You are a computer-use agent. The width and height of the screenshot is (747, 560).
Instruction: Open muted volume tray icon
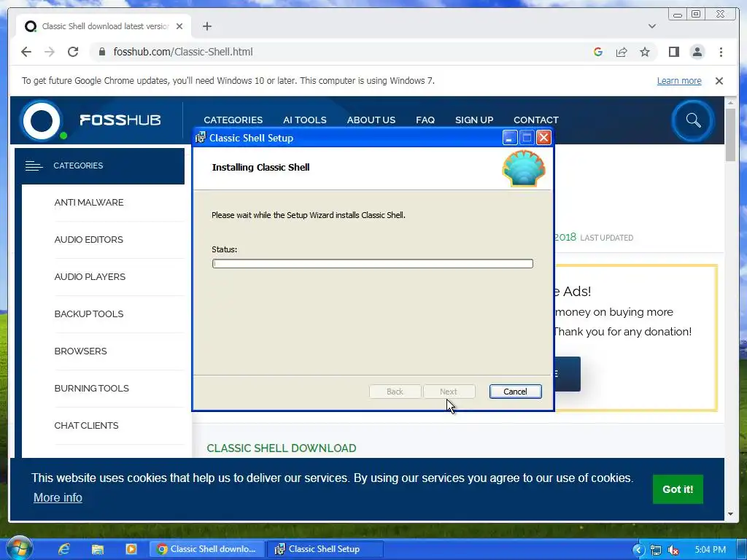(x=673, y=550)
